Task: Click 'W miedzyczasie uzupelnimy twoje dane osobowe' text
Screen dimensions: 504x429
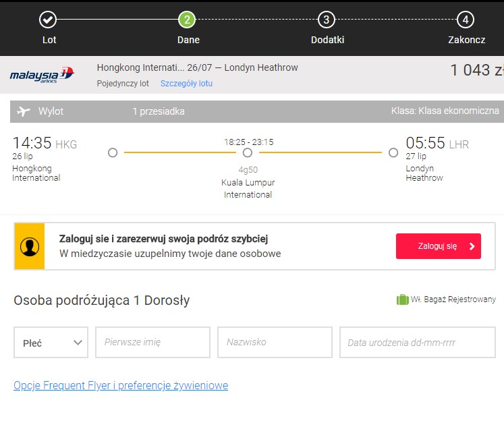Action: pos(170,254)
